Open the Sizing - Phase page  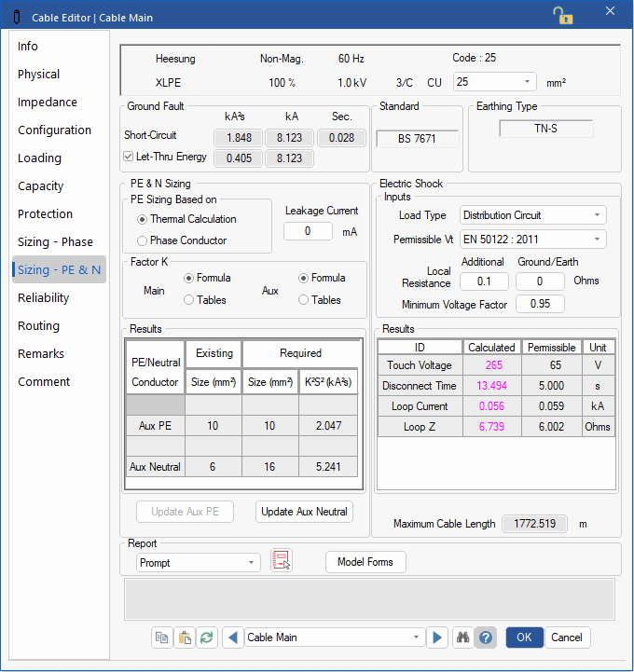click(x=55, y=242)
